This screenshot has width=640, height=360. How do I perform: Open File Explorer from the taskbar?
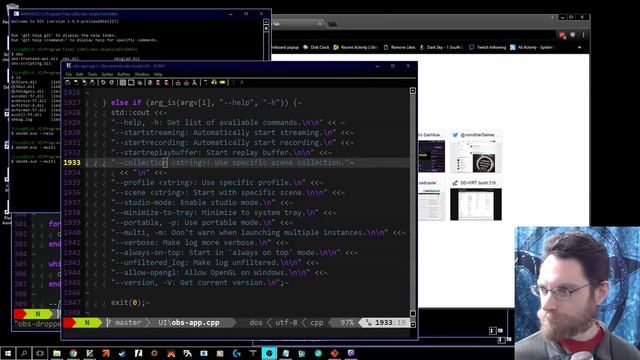(57, 353)
